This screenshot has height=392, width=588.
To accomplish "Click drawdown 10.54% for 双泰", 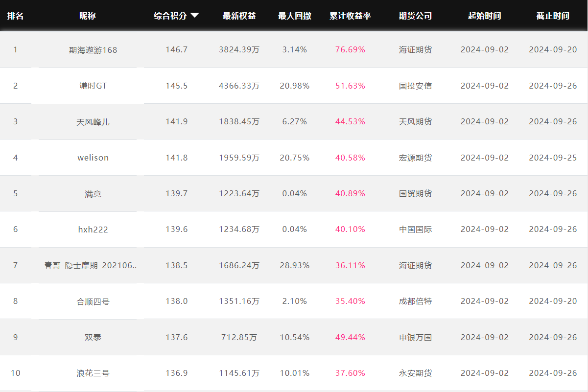I will 295,337.
